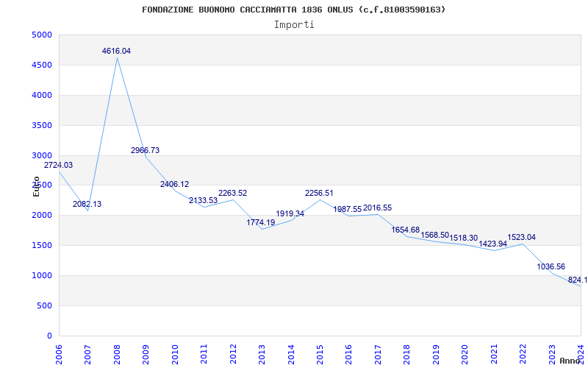Click the 2015 x-axis year label

(320, 354)
